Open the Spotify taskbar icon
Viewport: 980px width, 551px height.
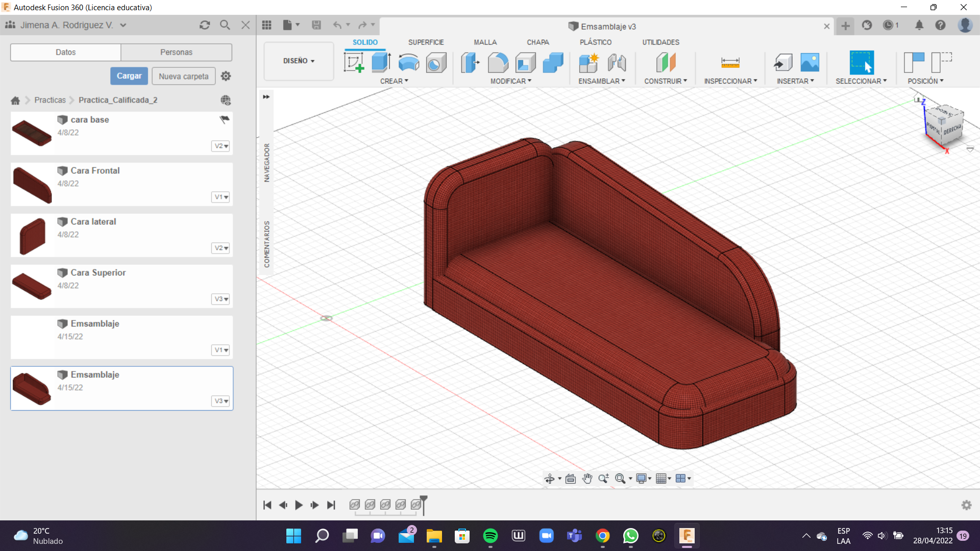click(490, 536)
